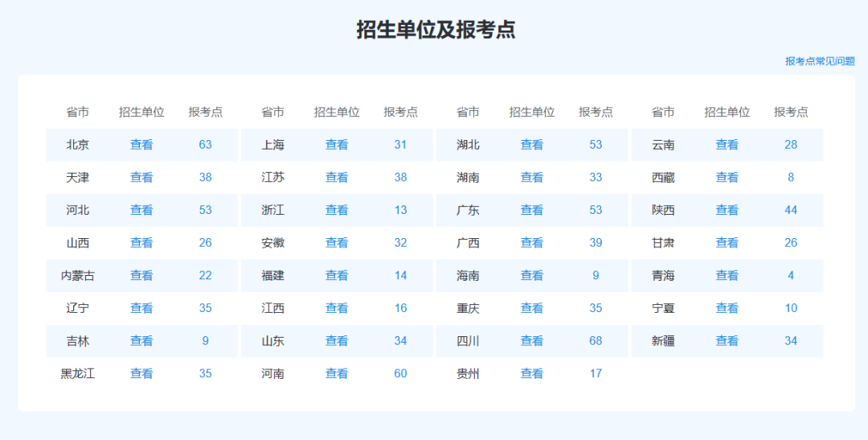
Task: Click 海南's exam sites count 9
Action: 596,275
